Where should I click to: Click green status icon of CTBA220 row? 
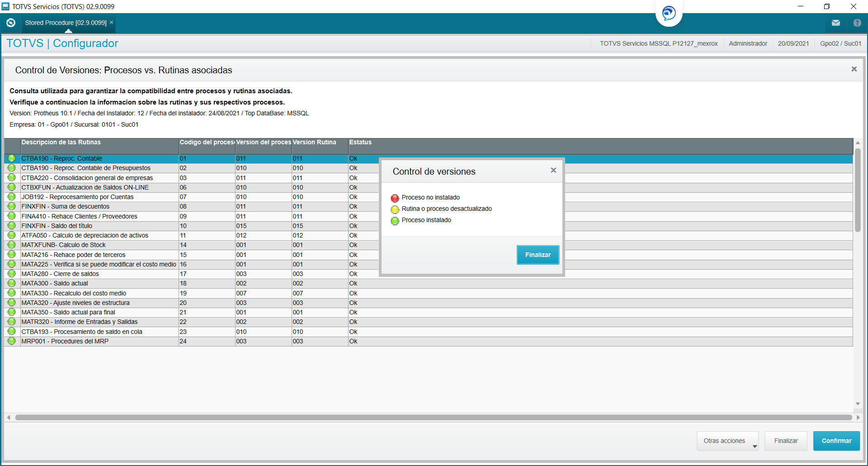[12, 177]
